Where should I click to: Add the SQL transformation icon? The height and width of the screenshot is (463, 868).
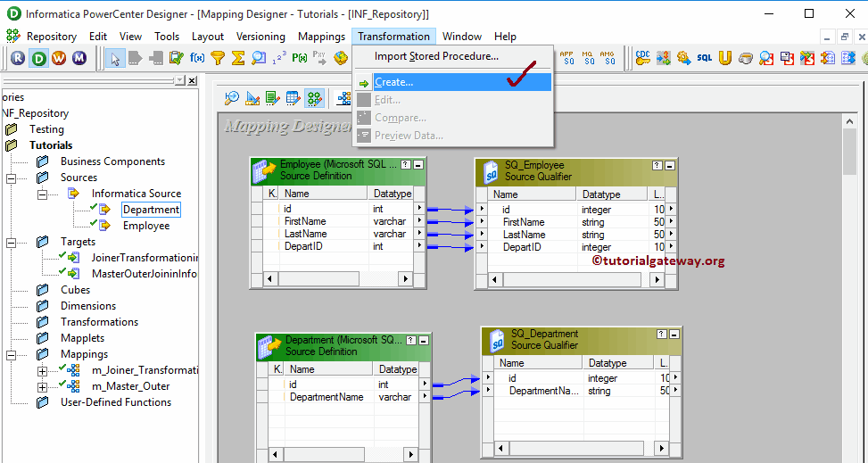(704, 58)
